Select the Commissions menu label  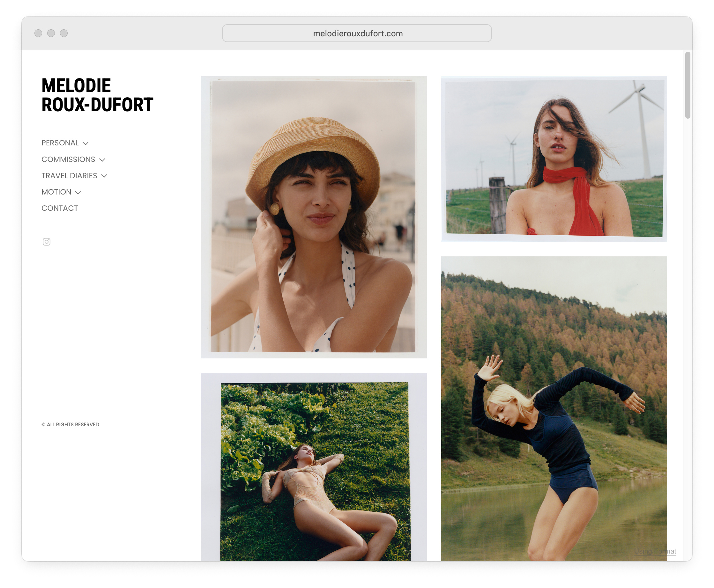point(68,159)
